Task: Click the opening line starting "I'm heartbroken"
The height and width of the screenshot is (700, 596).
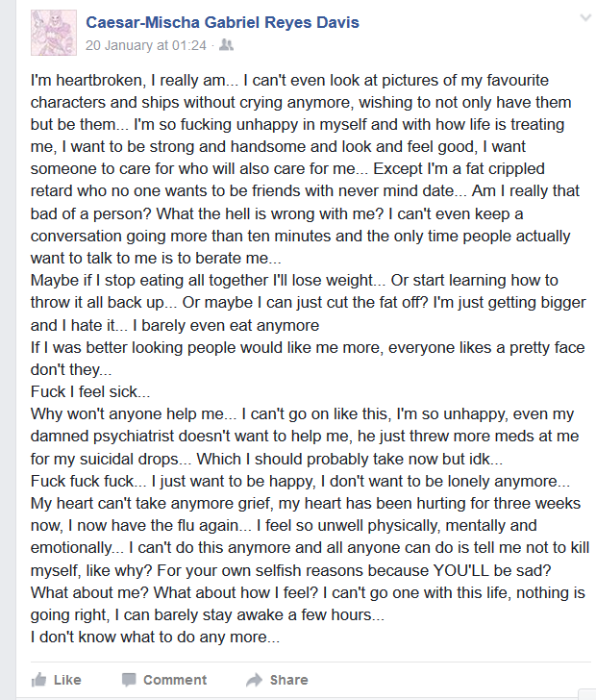Action: tap(289, 81)
